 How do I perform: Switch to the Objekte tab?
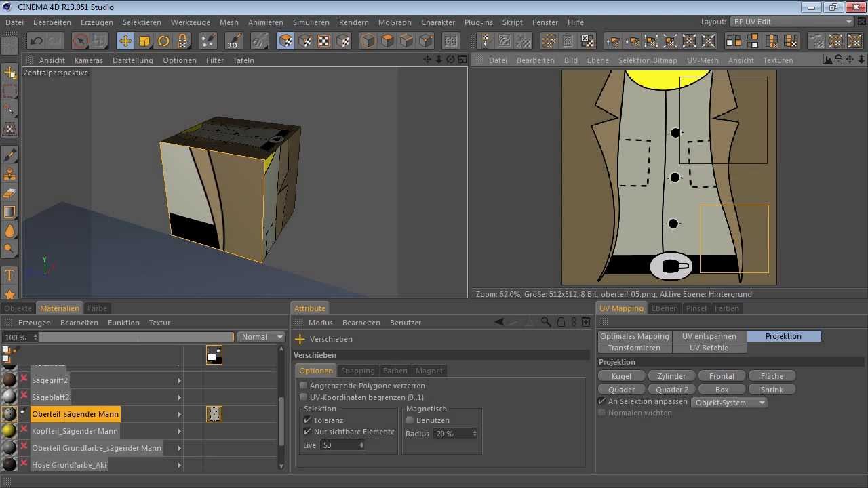pos(18,308)
